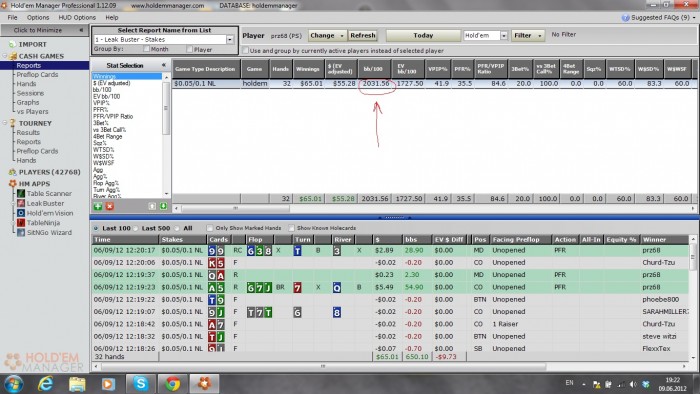The image size is (700, 394).
Task: Click the Click to Minimize button
Action: pyautogui.click(x=38, y=30)
